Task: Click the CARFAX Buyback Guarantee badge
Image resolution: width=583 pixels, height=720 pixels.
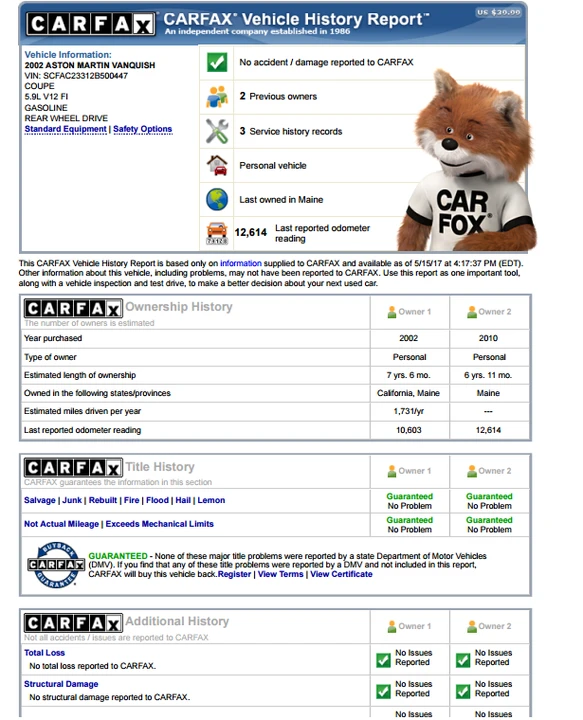Action: click(56, 564)
